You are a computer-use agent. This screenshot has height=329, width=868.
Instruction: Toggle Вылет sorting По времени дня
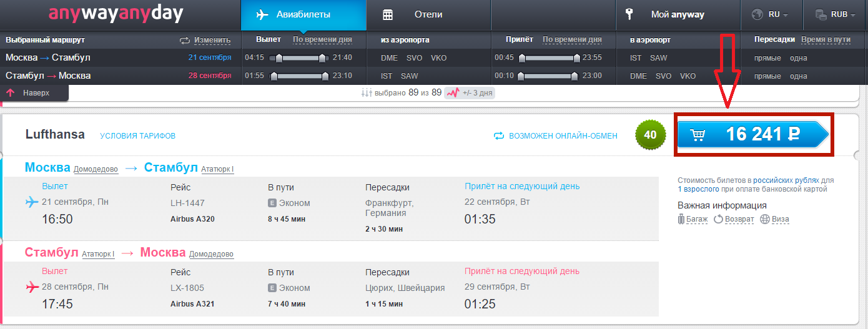click(x=322, y=39)
